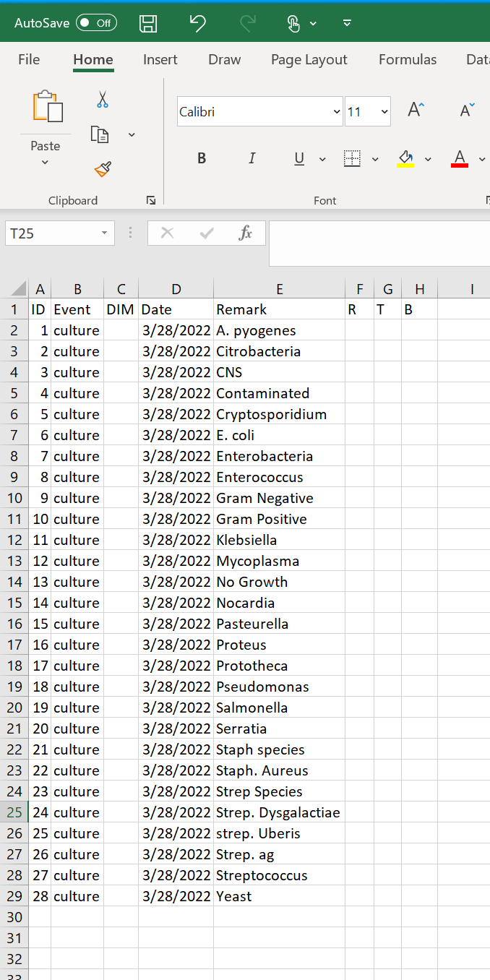This screenshot has width=490, height=980.
Task: Click the Undo arrow icon
Action: coord(197,23)
